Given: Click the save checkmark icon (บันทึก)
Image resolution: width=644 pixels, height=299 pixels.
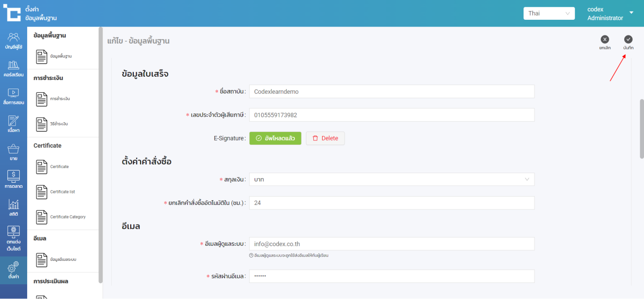Looking at the screenshot, I should [x=628, y=40].
